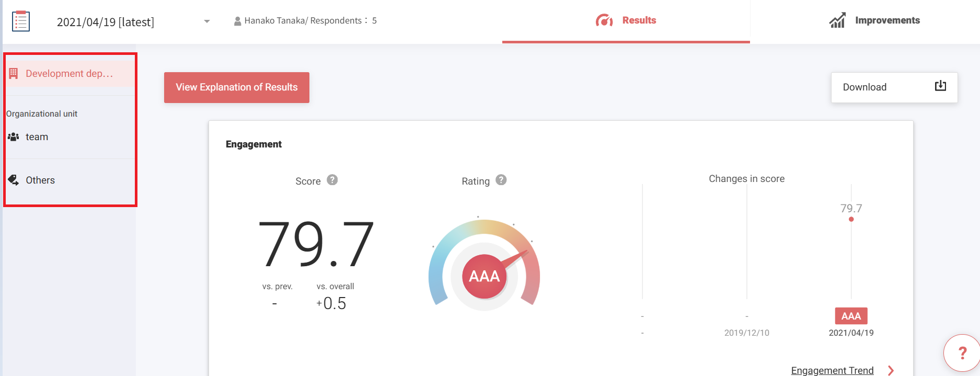Viewport: 980px width, 376px height.
Task: Click the AAA rating gauge
Action: (x=484, y=276)
